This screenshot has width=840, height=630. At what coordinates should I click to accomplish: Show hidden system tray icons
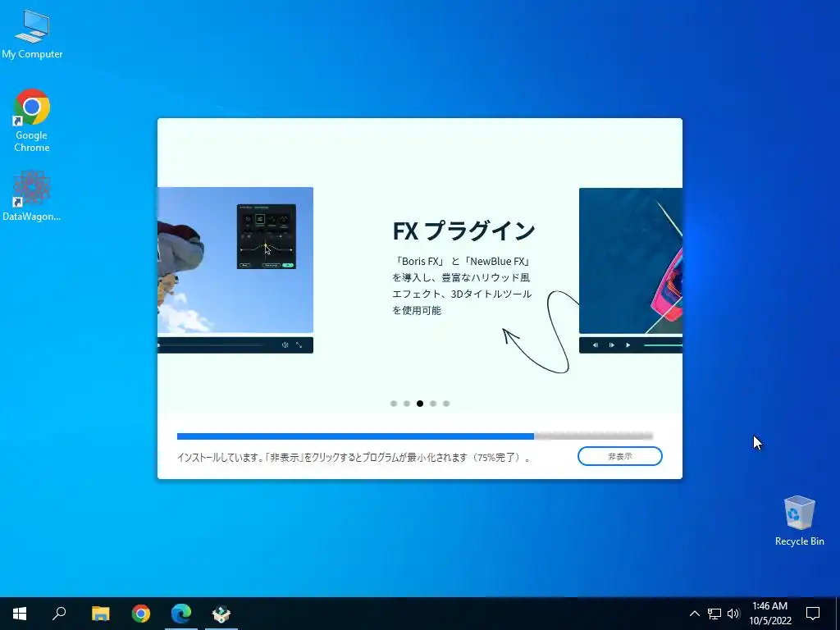pyautogui.click(x=694, y=614)
